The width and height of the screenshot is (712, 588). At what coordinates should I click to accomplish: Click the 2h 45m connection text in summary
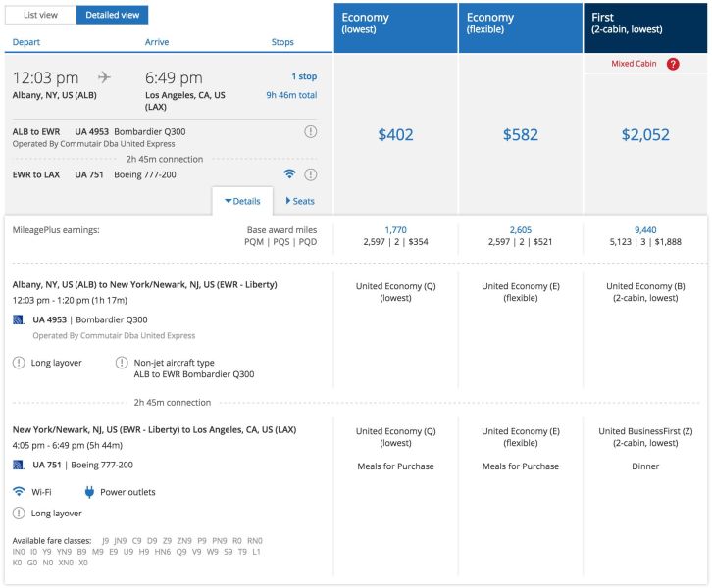[165, 159]
